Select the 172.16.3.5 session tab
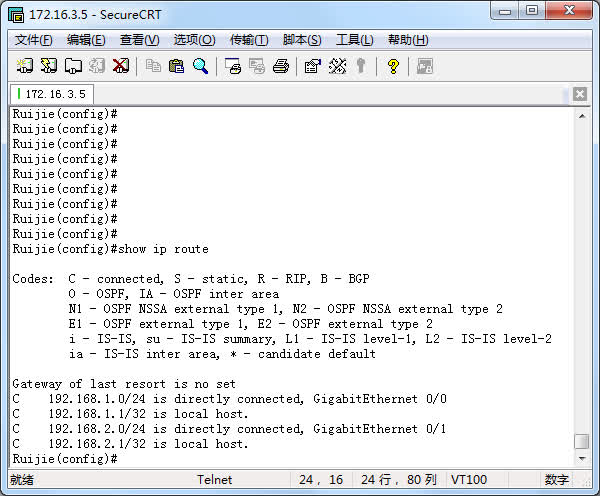The image size is (600, 496). point(52,94)
